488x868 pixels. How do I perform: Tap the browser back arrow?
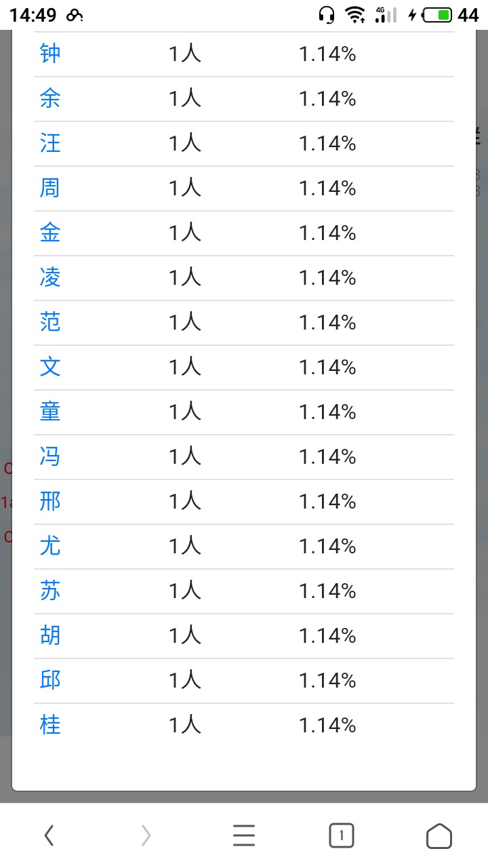(49, 836)
